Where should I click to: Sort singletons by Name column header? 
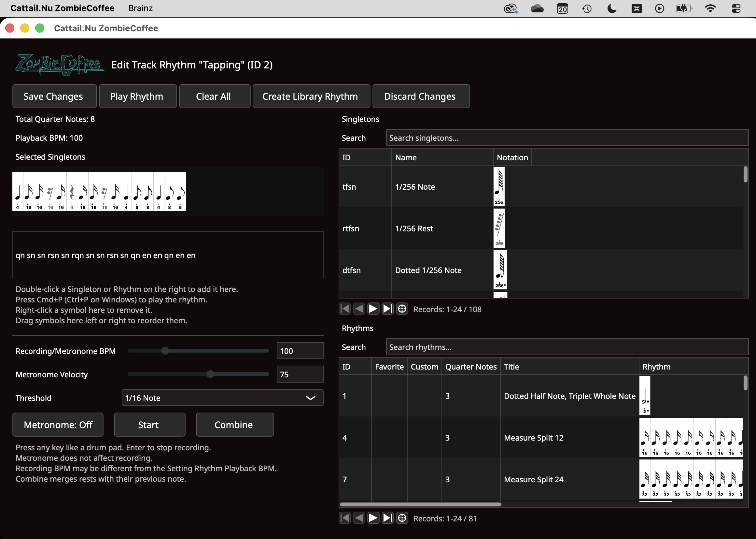click(442, 157)
